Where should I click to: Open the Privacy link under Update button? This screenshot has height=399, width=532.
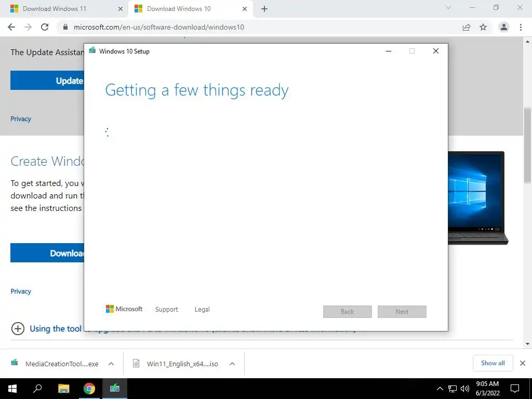pyautogui.click(x=21, y=119)
